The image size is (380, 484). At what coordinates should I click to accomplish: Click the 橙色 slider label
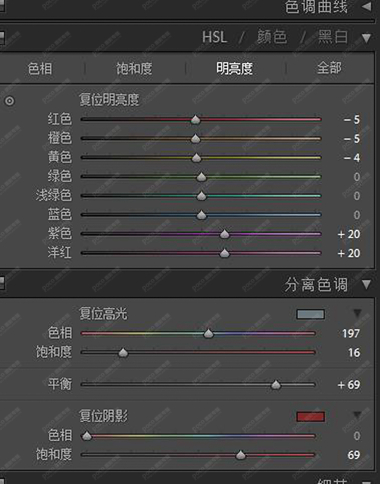[60, 138]
